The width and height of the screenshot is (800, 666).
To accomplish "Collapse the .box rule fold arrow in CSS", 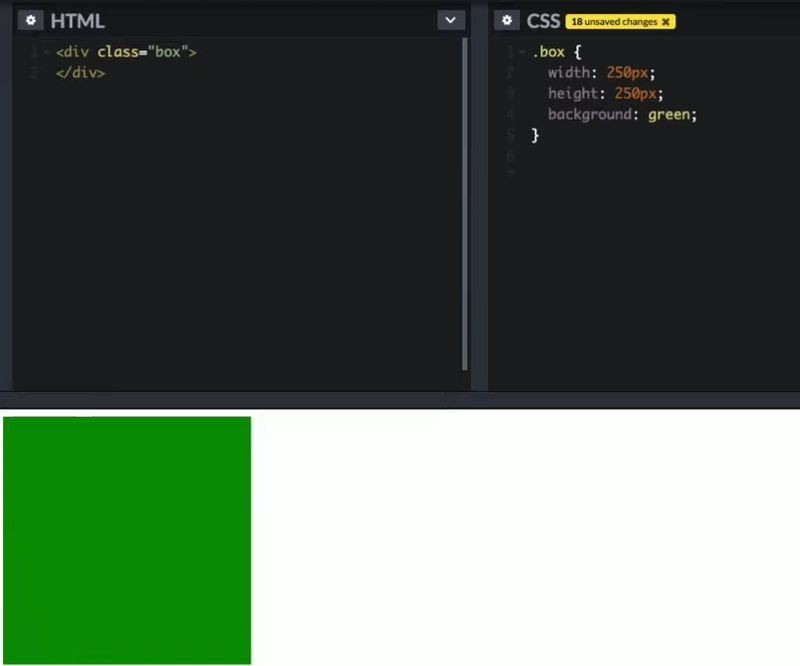I will click(522, 52).
